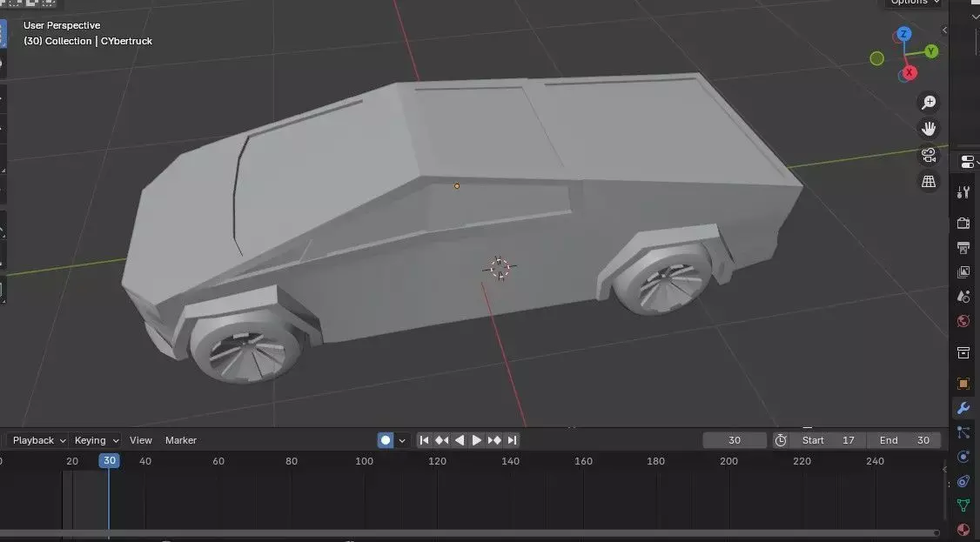This screenshot has height=542, width=980.
Task: Switch perspective/orthographic grid icon
Action: [929, 182]
